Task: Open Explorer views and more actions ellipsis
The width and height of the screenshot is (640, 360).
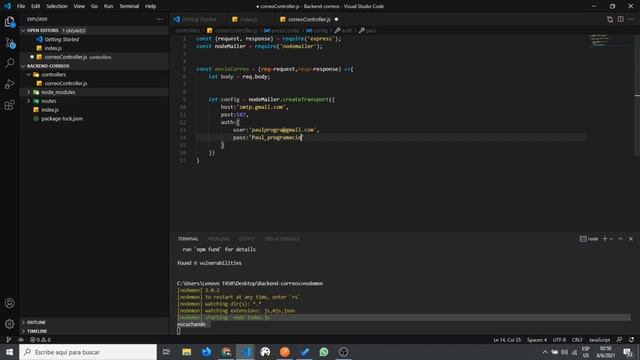Action: click(159, 19)
